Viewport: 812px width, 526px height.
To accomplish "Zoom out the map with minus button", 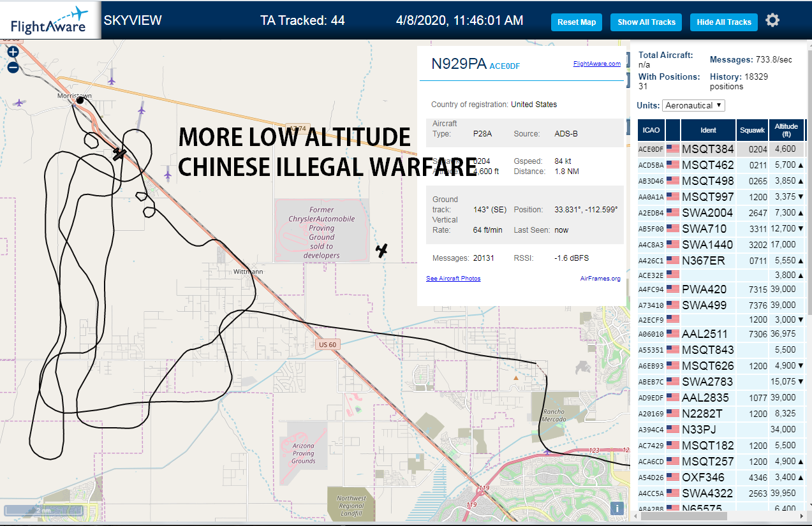I will tap(13, 68).
